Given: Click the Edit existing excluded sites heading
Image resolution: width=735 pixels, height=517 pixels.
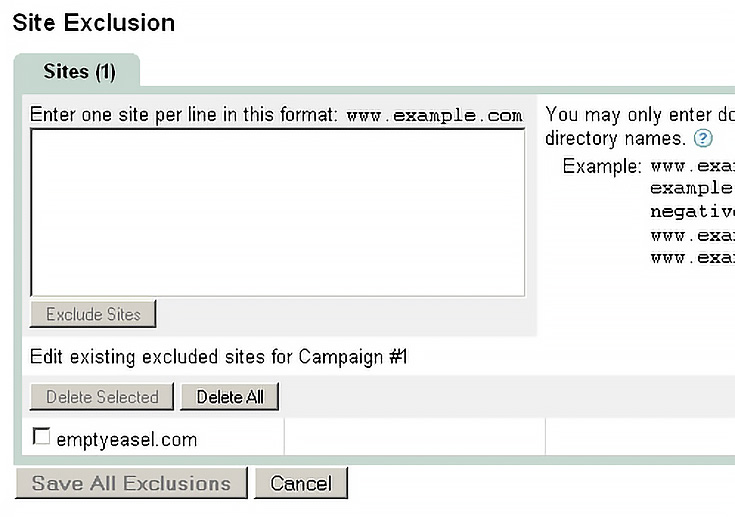Looking at the screenshot, I should tap(218, 357).
